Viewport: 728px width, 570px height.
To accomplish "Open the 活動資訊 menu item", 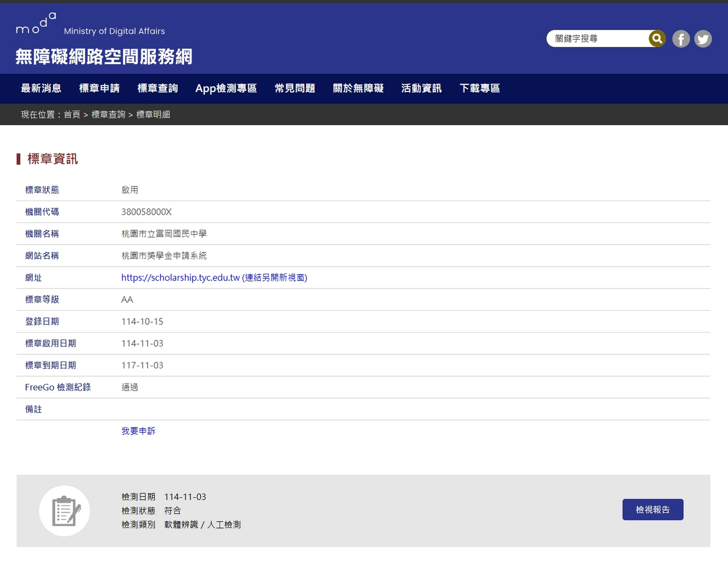I will [421, 88].
